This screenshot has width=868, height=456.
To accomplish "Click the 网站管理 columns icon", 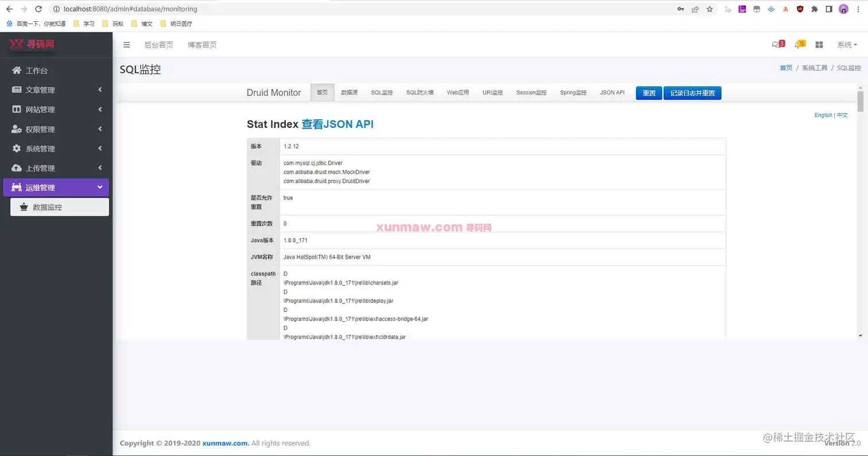I will pos(17,110).
